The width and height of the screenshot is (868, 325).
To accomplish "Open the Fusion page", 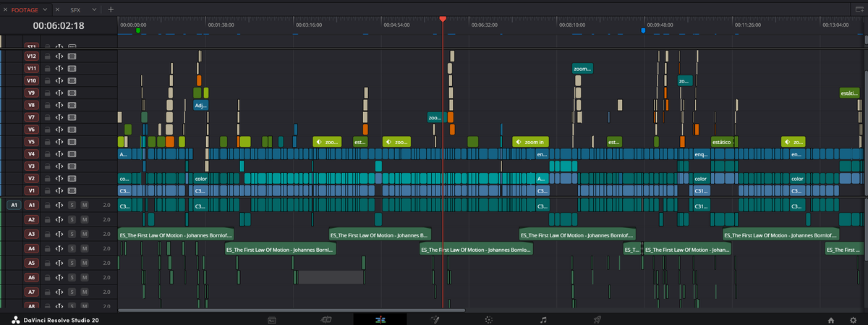I will coord(435,318).
